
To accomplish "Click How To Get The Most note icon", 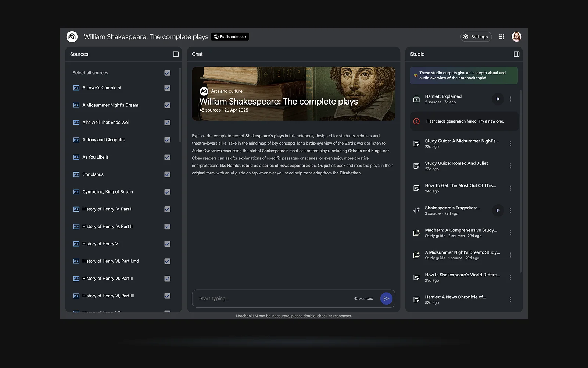I will [416, 188].
